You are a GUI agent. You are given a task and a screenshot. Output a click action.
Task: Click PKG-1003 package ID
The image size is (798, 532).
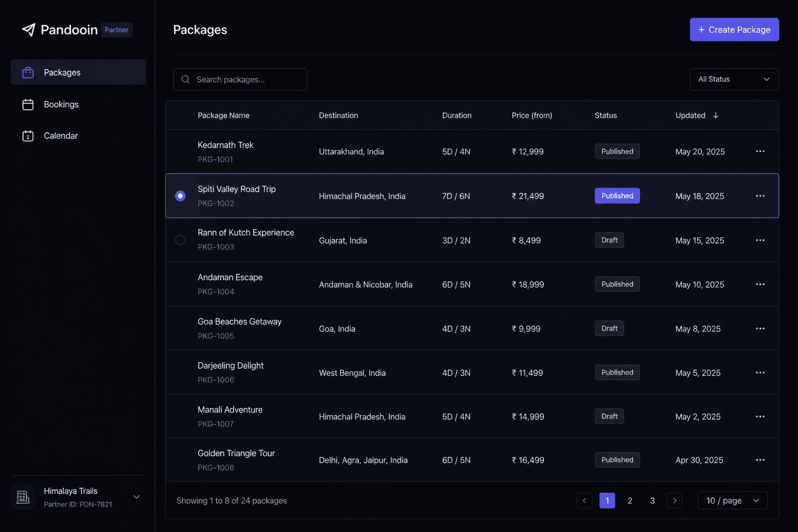coord(216,247)
